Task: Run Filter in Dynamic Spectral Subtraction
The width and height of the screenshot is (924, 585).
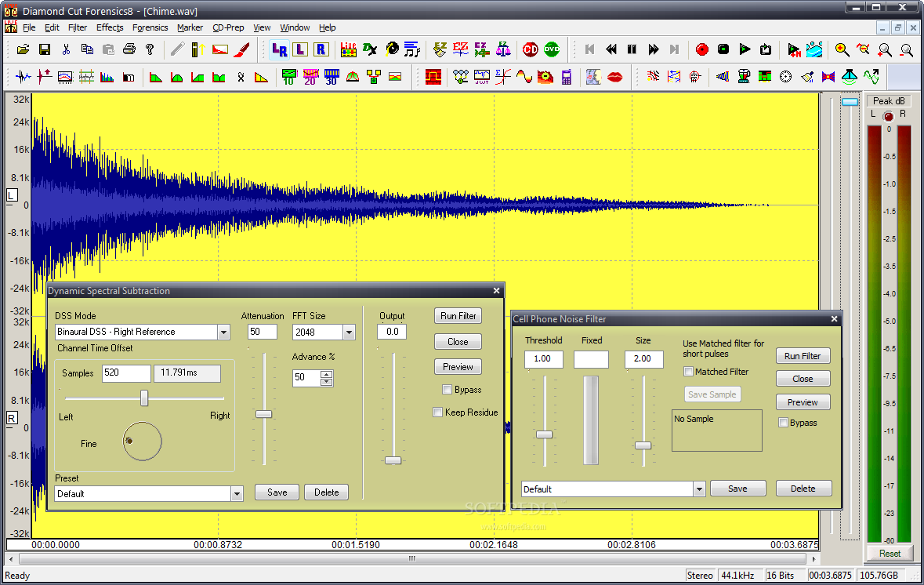Action: 458,316
